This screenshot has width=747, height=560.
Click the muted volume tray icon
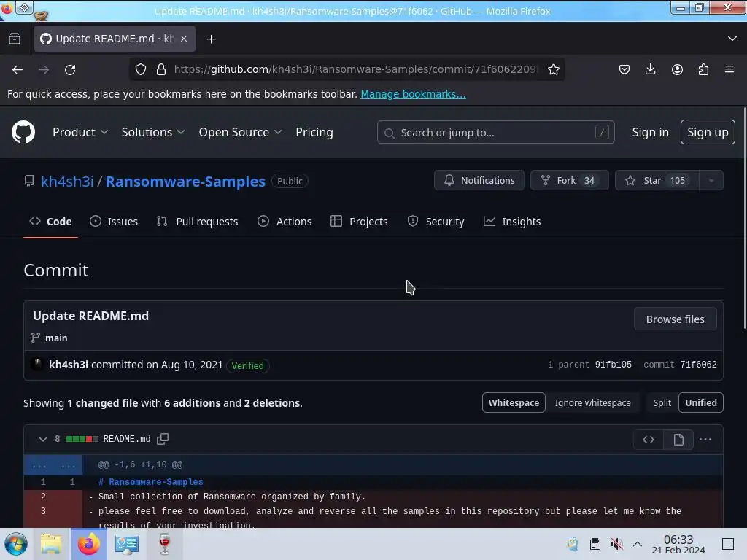616,544
